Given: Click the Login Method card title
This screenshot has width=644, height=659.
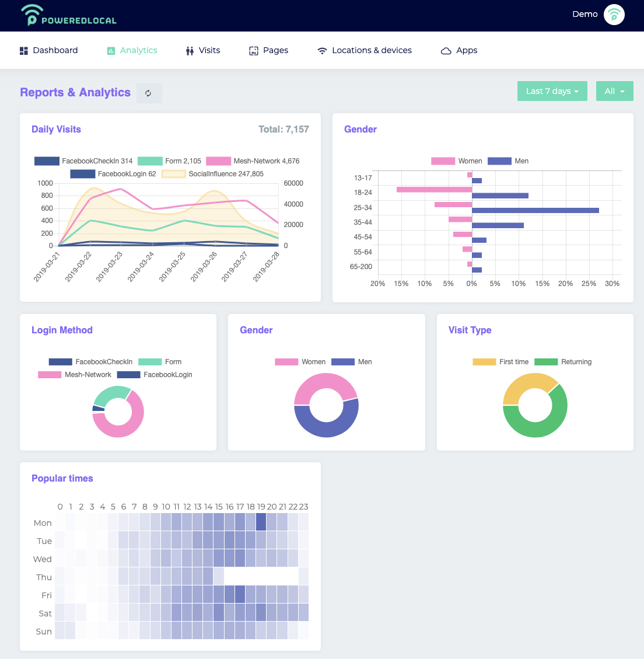Looking at the screenshot, I should [62, 330].
